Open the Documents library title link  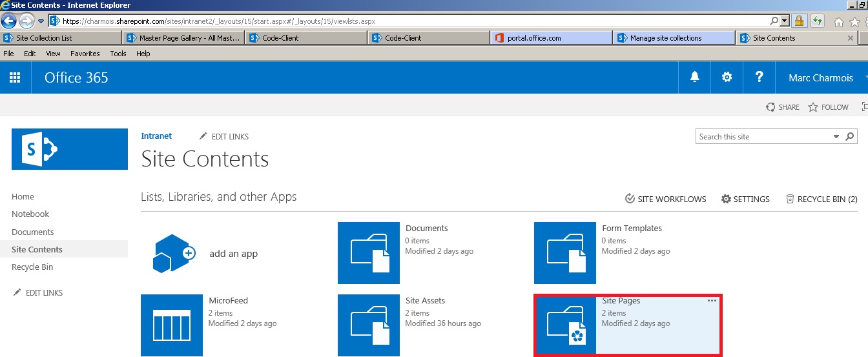coord(427,229)
